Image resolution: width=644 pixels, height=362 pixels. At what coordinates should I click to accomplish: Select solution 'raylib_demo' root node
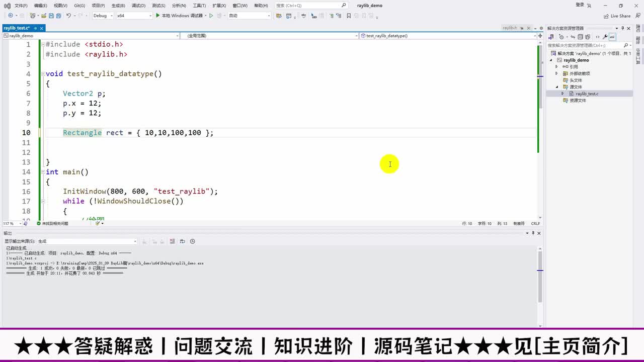[x=592, y=53]
